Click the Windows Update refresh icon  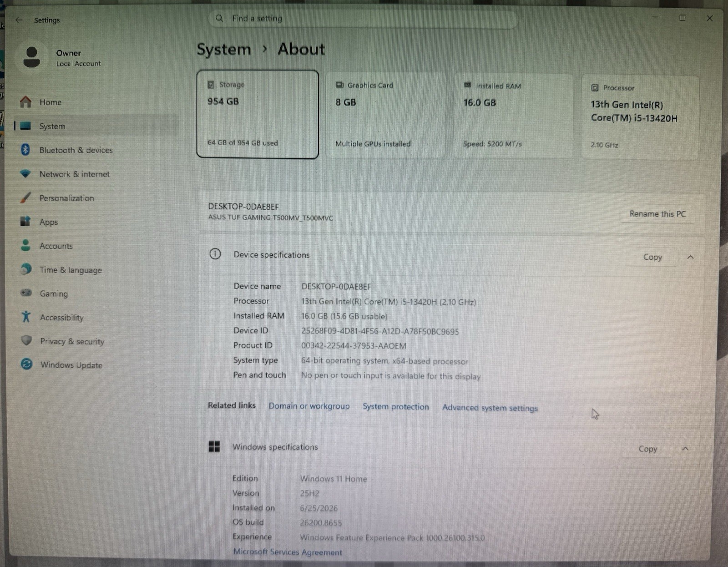point(27,364)
